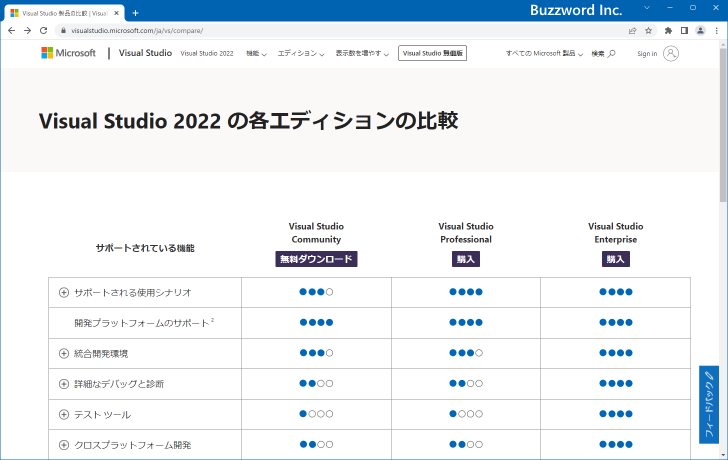
Task: Expand the 統合開発環境 row
Action: coord(64,354)
